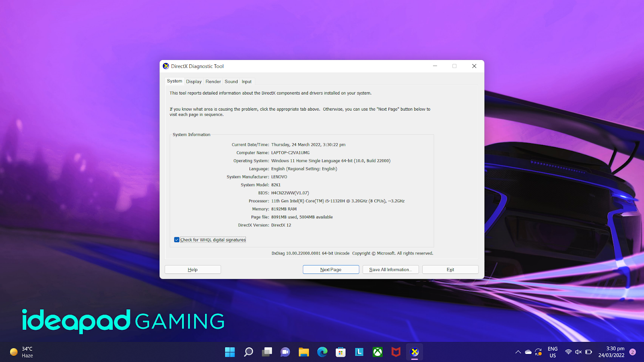Open the notification count badge

[632, 352]
